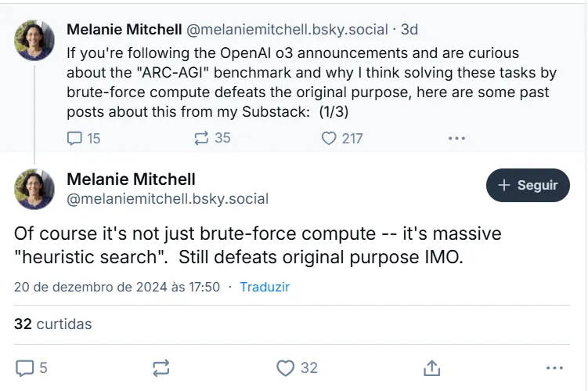Screen dimensions: 588x391
Task: Share the main post via share icon
Action: pyautogui.click(x=431, y=367)
